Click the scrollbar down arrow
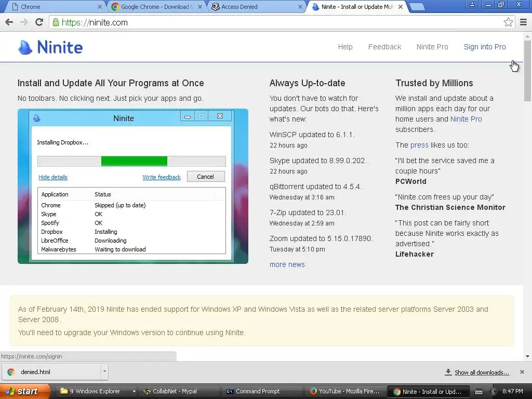Viewport: 532px width, 399px height. coord(527,356)
